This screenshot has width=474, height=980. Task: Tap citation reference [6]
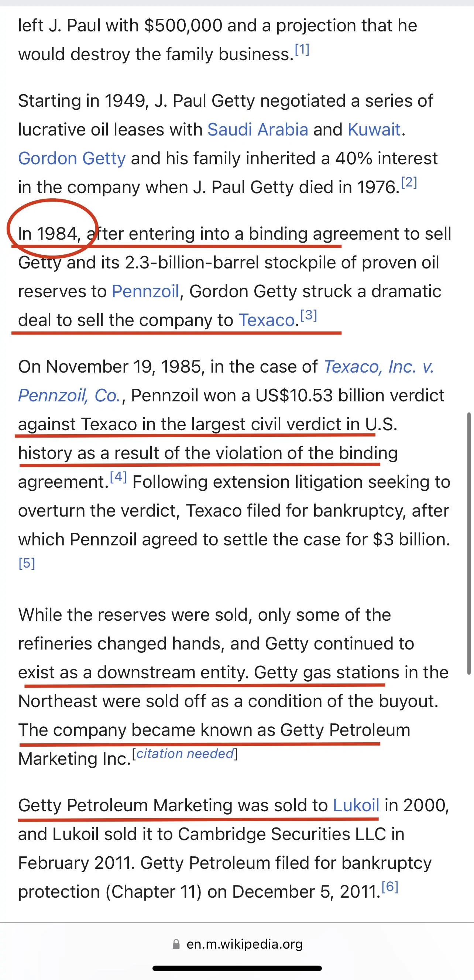pyautogui.click(x=390, y=887)
